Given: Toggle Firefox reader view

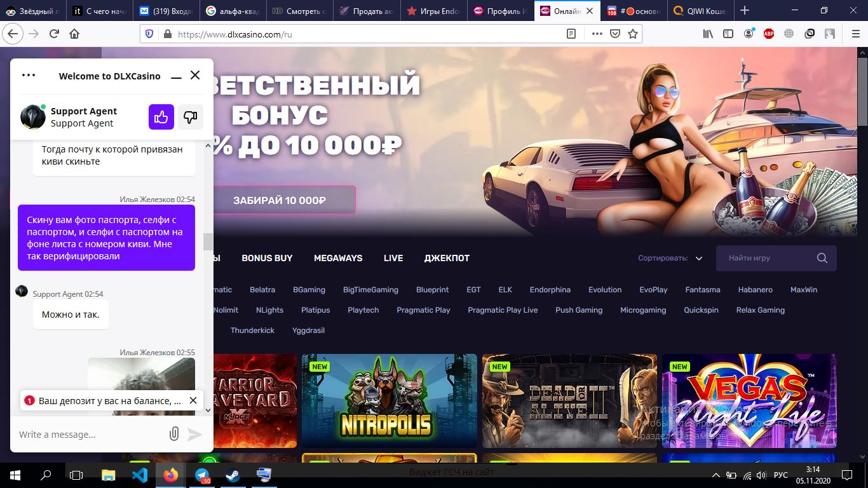Looking at the screenshot, I should pos(571,34).
